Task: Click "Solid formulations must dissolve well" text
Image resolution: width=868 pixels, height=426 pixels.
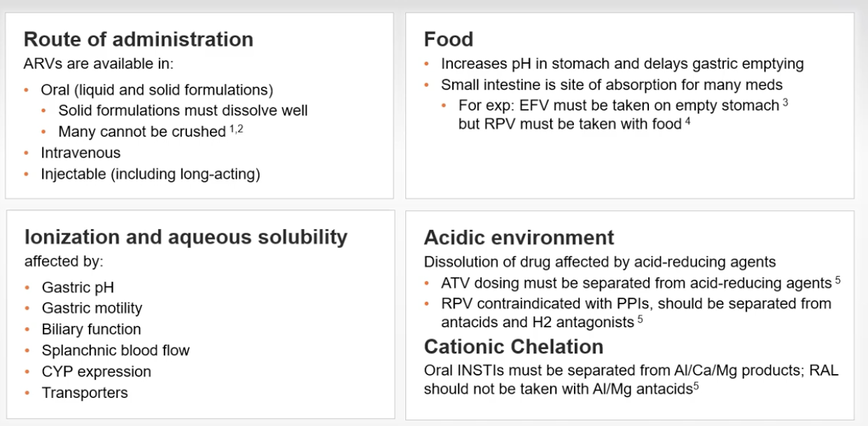Action: click(183, 110)
